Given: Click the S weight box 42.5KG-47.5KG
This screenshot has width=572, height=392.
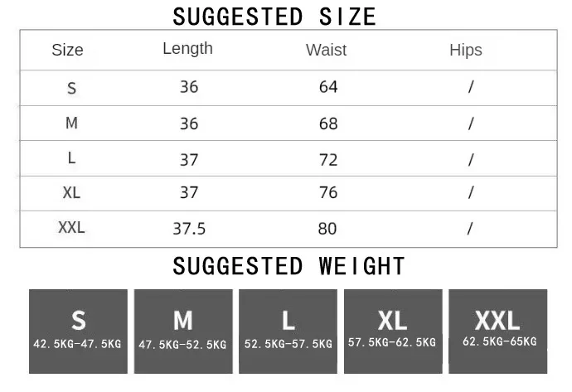Looking at the screenshot, I should 78,331.
